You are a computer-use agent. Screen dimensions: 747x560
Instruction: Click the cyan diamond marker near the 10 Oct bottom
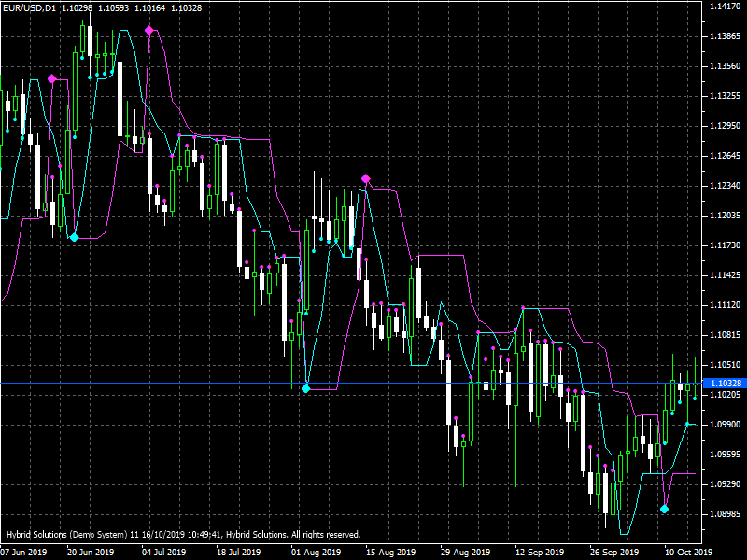pos(666,510)
